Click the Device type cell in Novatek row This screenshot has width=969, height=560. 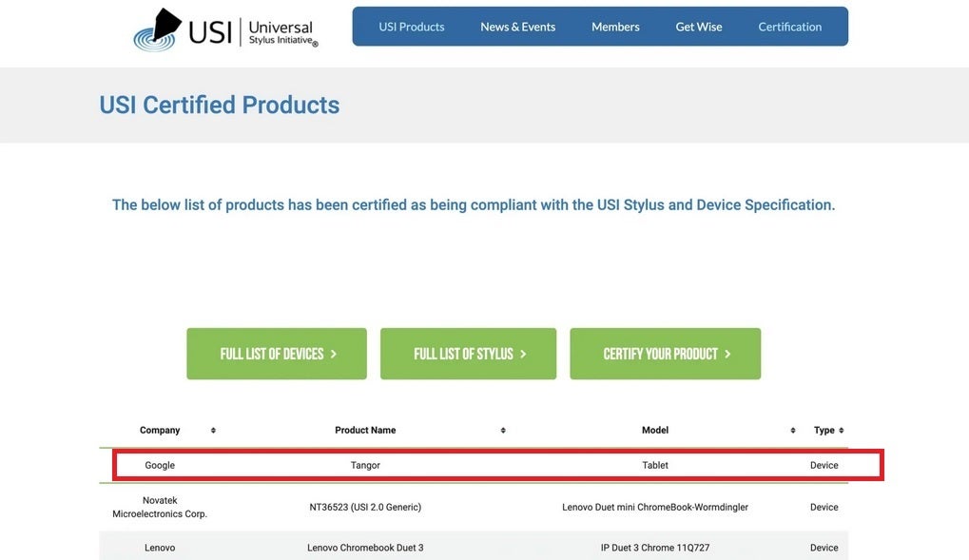pos(824,507)
